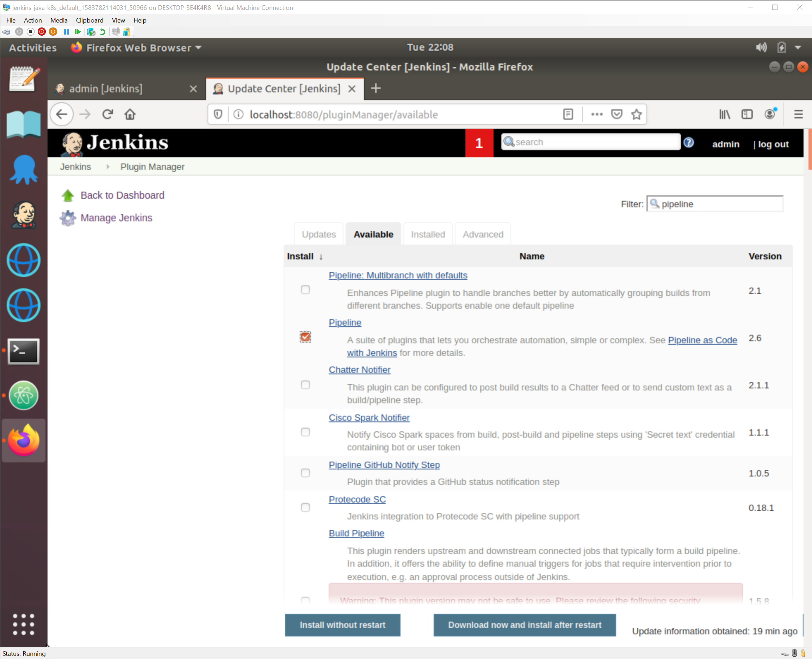
Task: Uncheck the Pipeline plugin checkbox
Action: pyautogui.click(x=305, y=337)
